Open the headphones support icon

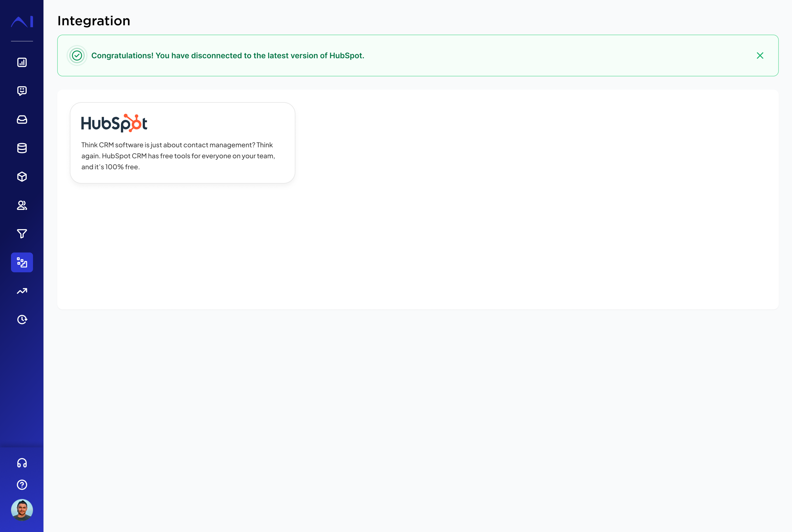[22, 463]
